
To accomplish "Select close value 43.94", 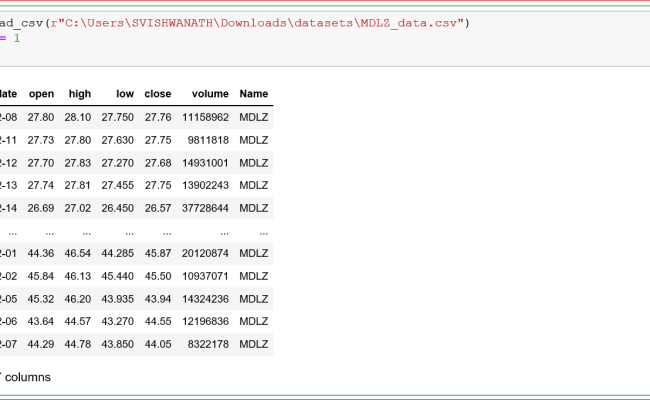I will (x=158, y=299).
